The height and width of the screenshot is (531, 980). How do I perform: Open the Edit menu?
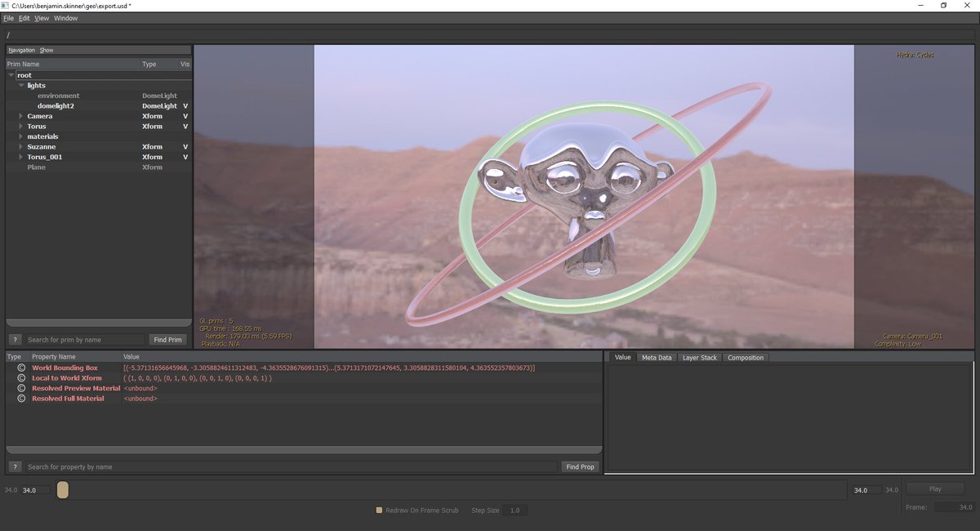24,18
